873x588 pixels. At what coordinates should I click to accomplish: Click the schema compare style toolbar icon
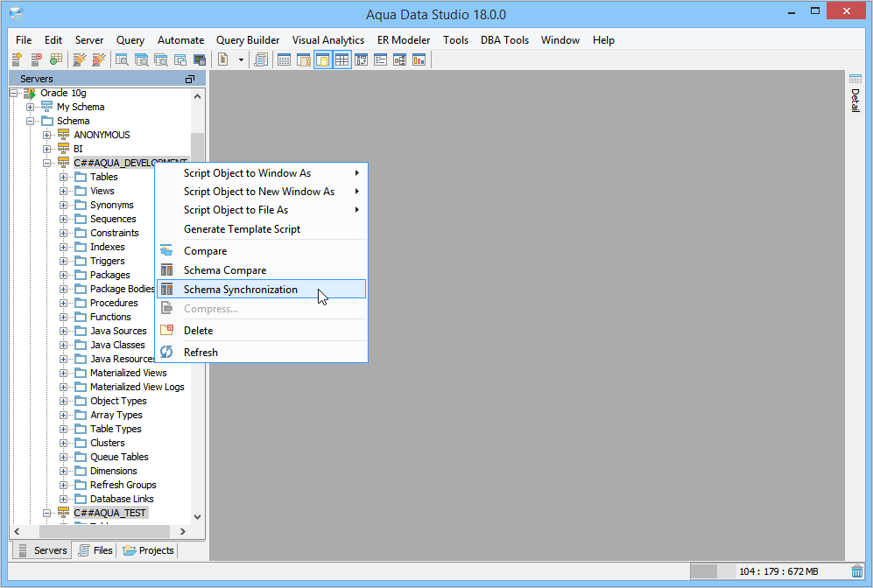362,59
